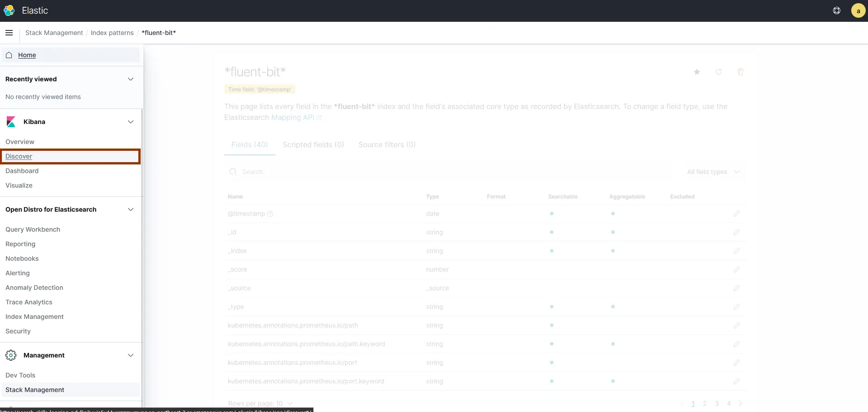
Task: Go to previous page arrow
Action: coord(682,403)
